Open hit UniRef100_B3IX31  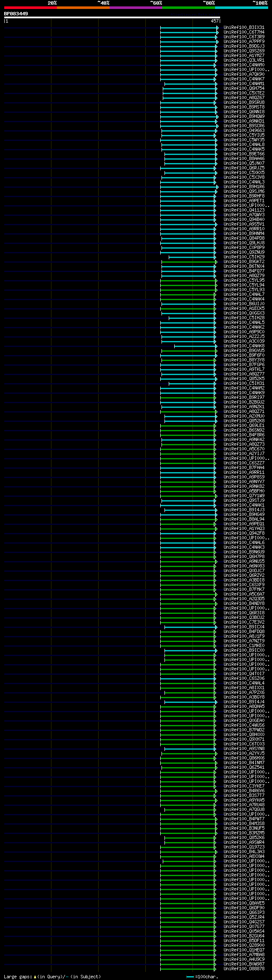[x=244, y=28]
